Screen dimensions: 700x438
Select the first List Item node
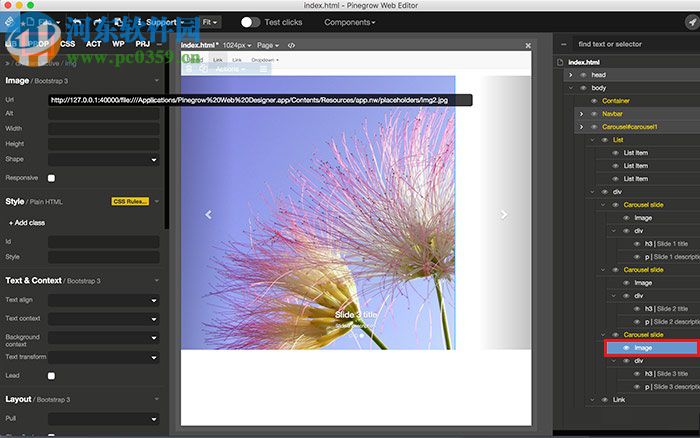click(x=636, y=153)
